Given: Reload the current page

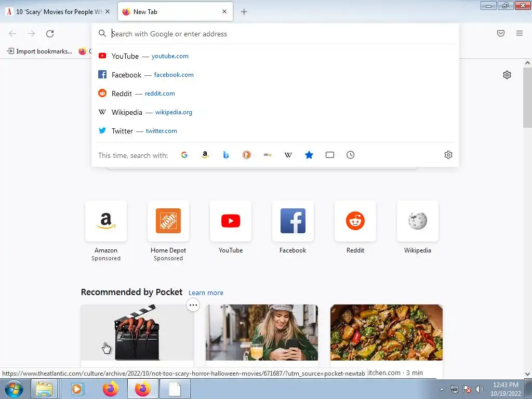Looking at the screenshot, I should point(50,34).
